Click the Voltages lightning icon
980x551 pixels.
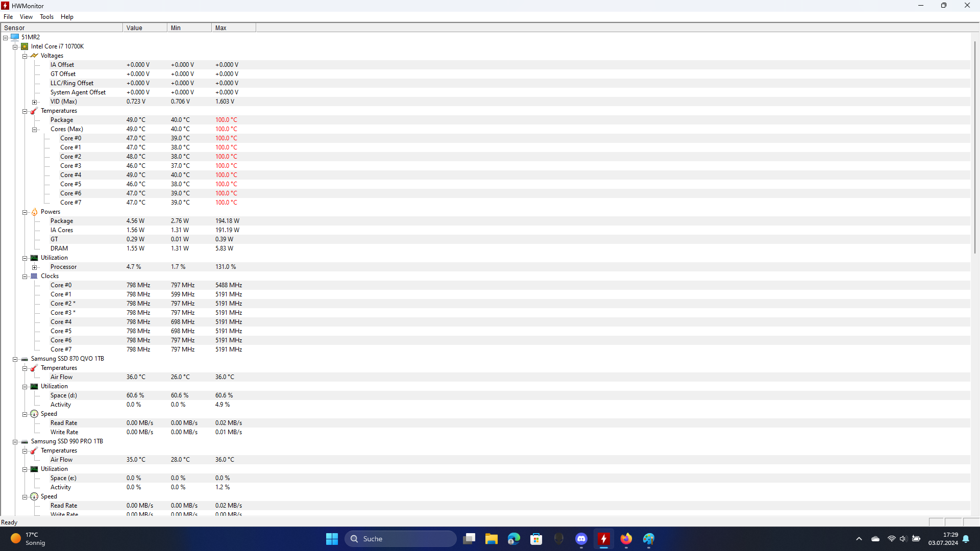click(34, 56)
